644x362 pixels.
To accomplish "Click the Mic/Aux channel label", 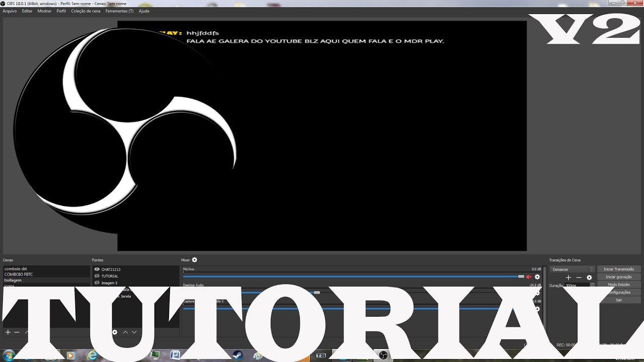I will pos(189,269).
